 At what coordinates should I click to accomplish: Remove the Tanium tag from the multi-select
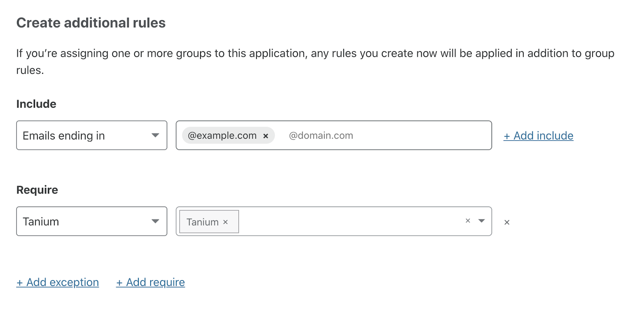225,222
